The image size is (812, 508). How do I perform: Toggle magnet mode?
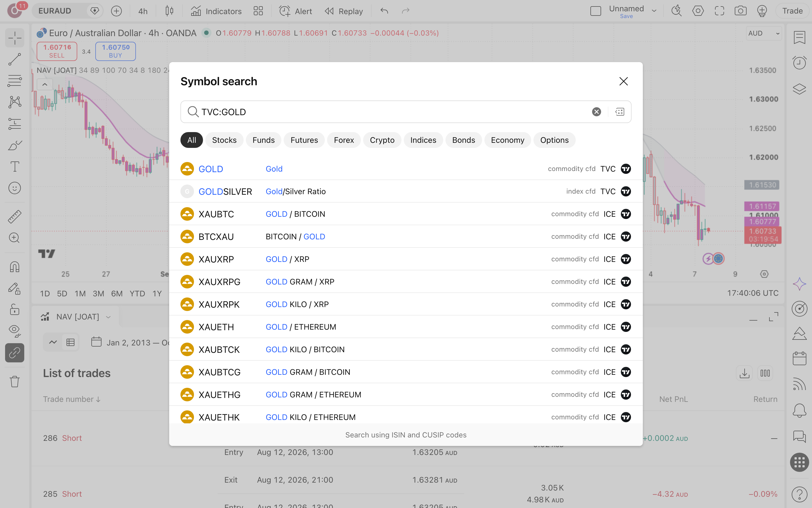(14, 267)
